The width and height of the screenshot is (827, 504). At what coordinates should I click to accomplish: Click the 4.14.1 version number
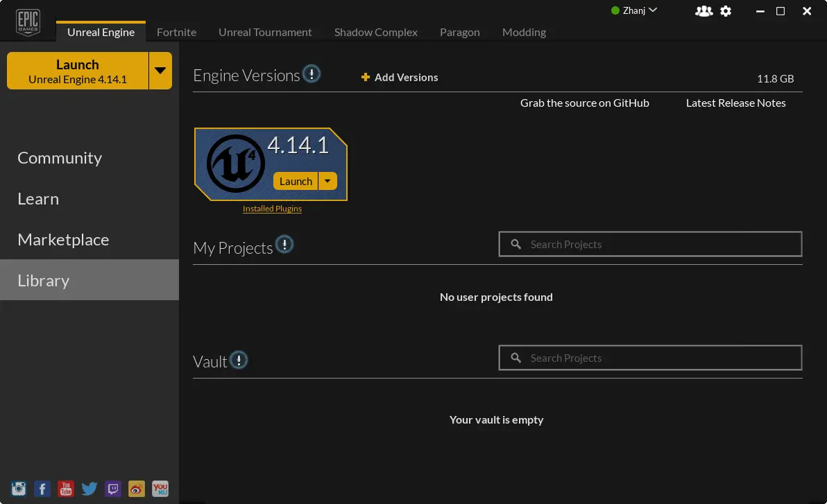298,145
